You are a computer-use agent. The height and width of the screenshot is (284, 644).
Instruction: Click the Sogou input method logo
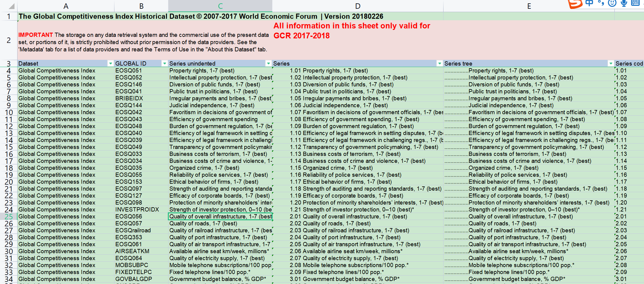point(575,4)
